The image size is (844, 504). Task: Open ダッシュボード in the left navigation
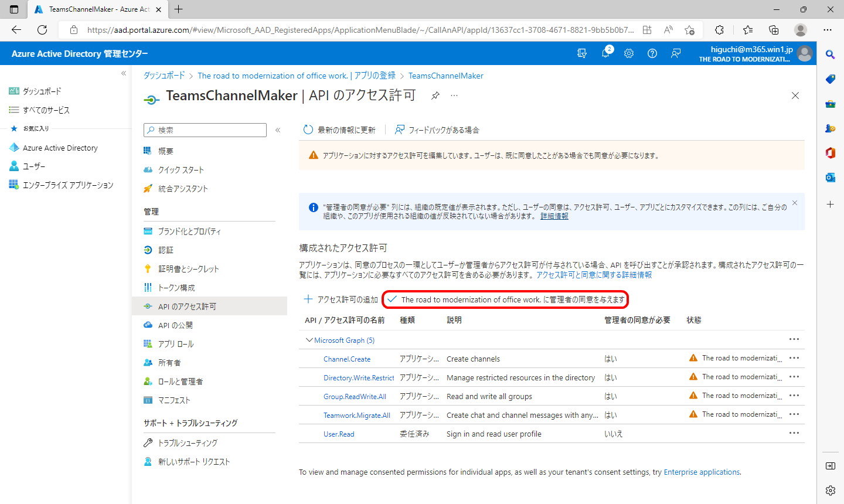42,91
